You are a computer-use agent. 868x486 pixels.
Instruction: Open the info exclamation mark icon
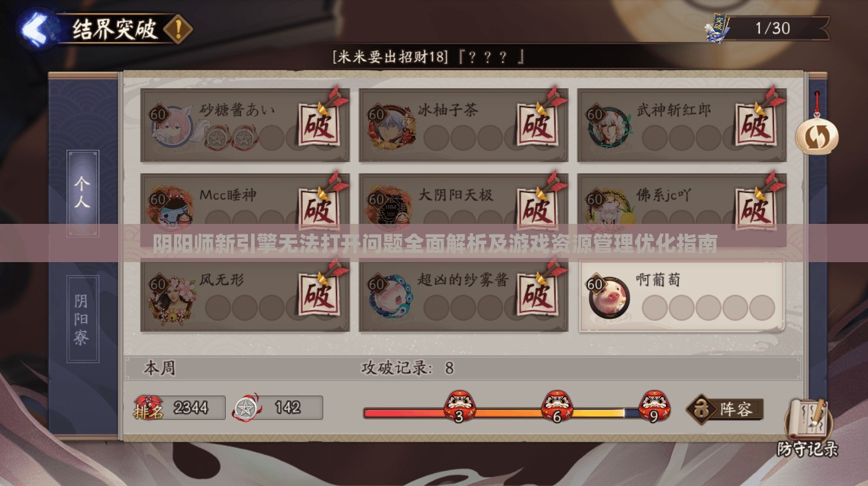click(178, 29)
